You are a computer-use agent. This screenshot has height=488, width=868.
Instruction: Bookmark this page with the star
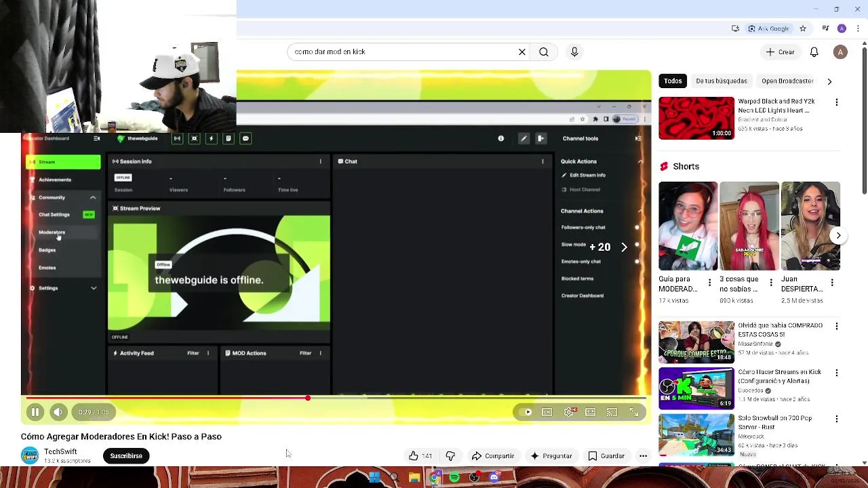coord(803,28)
